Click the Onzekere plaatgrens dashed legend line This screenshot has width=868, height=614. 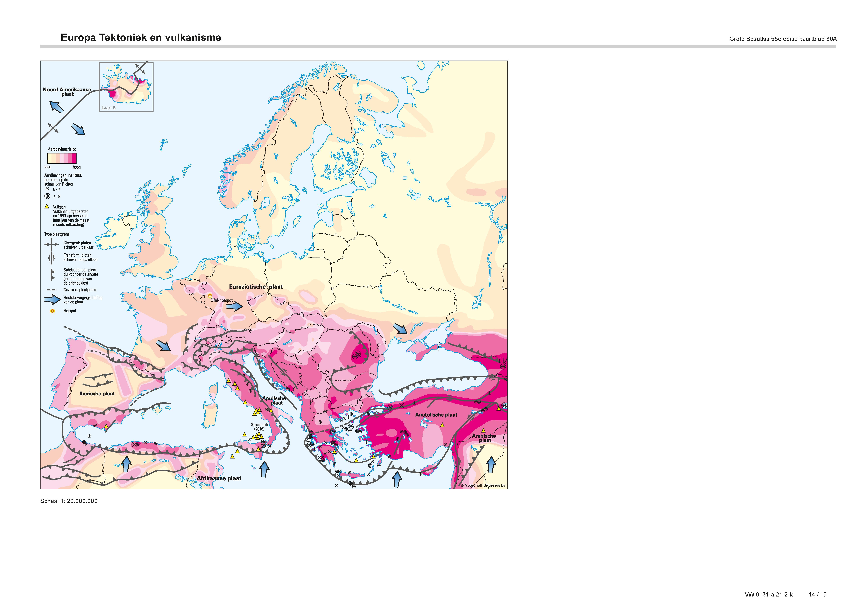[x=52, y=290]
